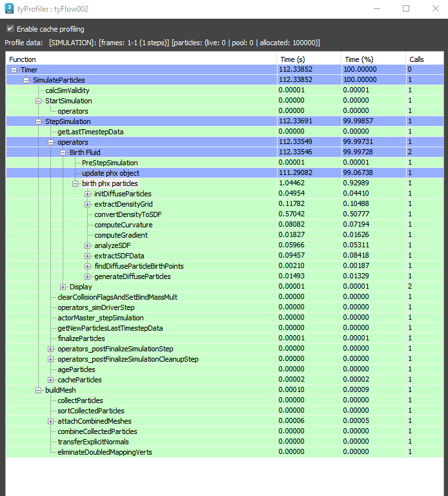Viewport: 448px width, 496px height.
Task: Select the convertDensityToSDF row
Action: (x=225, y=214)
